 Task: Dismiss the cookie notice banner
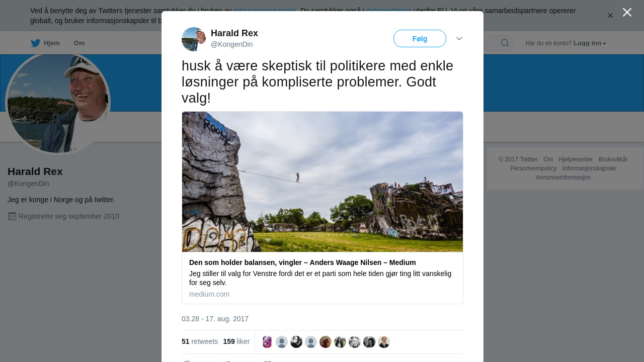[610, 16]
